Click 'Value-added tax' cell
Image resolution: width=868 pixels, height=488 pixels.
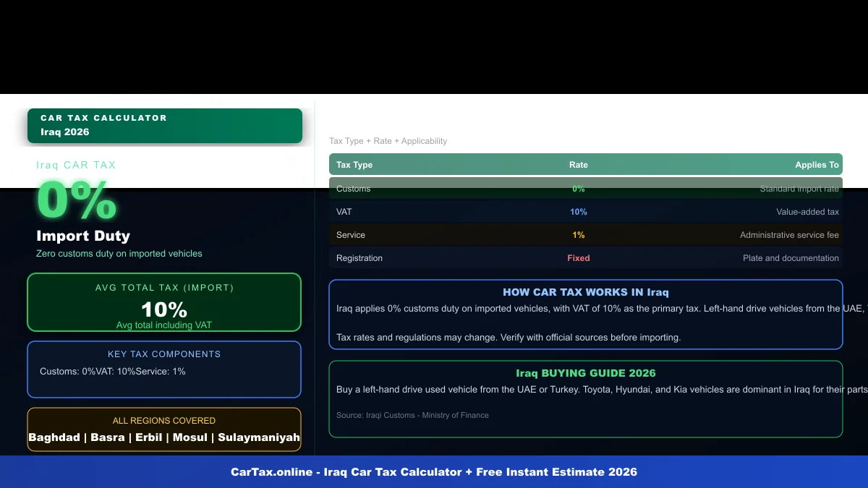pyautogui.click(x=808, y=212)
